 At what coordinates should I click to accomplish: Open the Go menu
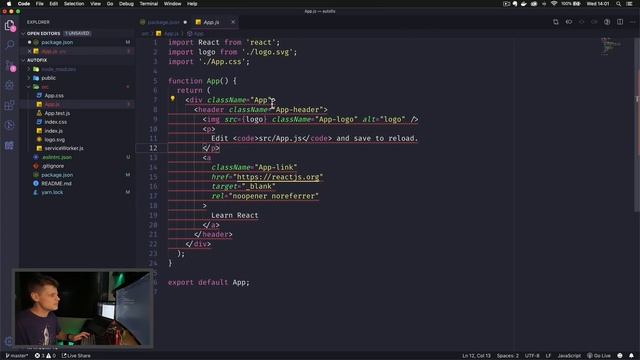[x=110, y=4]
